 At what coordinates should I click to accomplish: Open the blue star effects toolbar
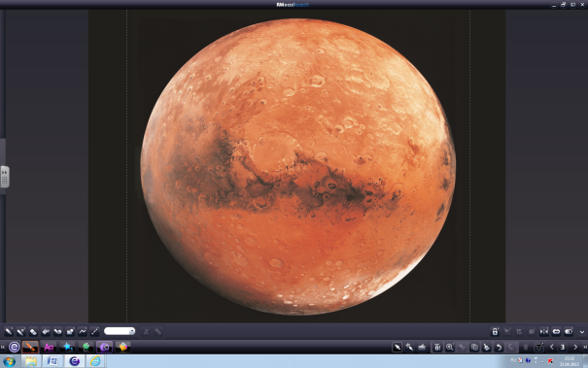tap(67, 348)
